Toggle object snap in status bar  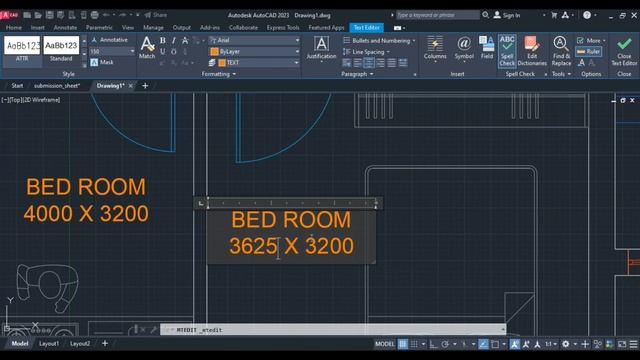[x=495, y=344]
